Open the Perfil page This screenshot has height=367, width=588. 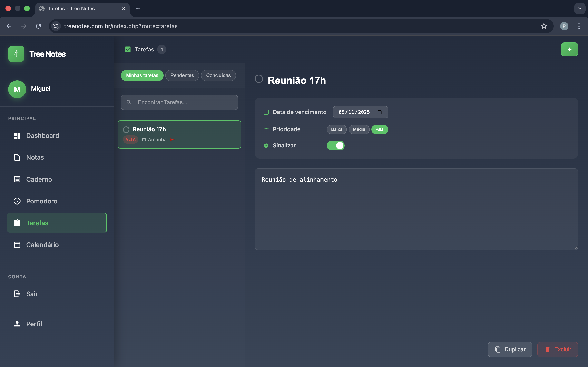pyautogui.click(x=34, y=324)
